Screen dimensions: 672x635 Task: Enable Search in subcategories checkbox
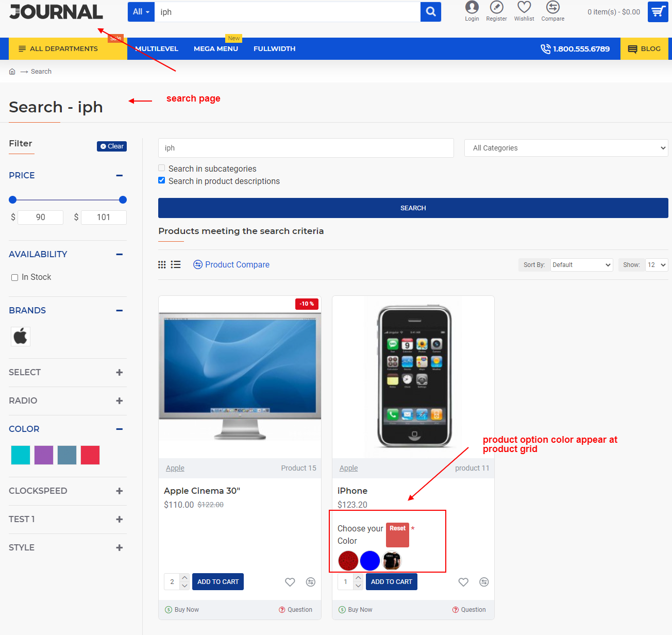point(162,168)
